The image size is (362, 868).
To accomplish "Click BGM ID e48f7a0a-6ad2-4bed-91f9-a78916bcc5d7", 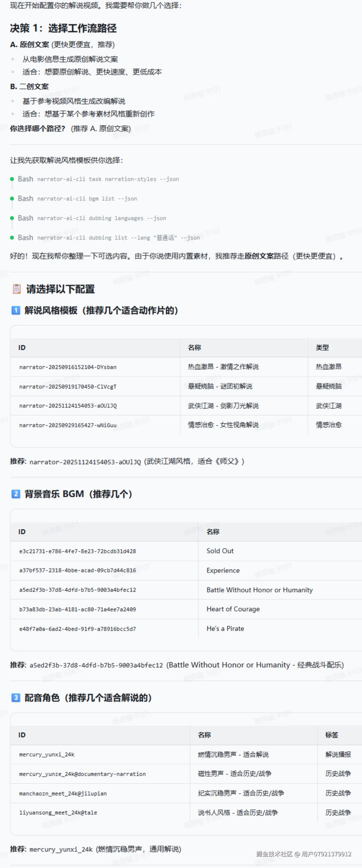I will point(77,629).
